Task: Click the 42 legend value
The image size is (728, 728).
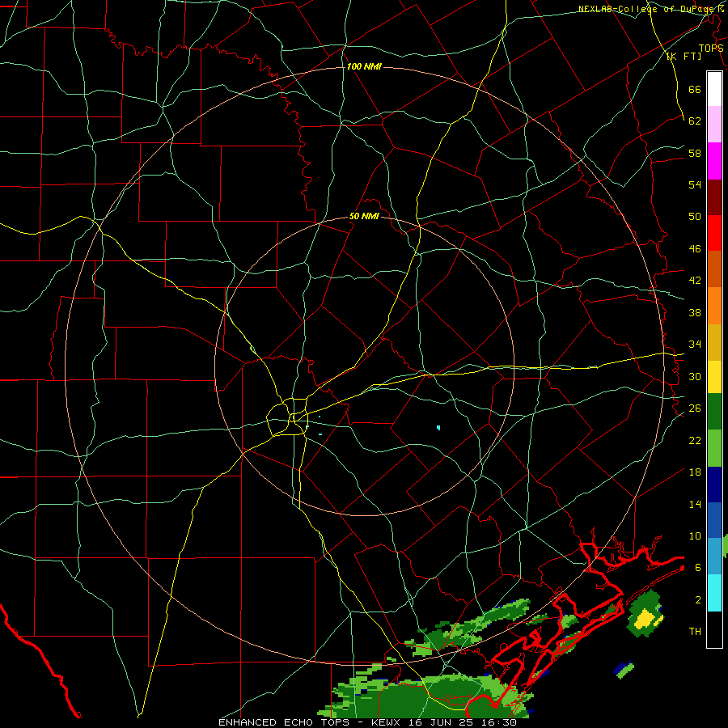Action: coord(695,281)
